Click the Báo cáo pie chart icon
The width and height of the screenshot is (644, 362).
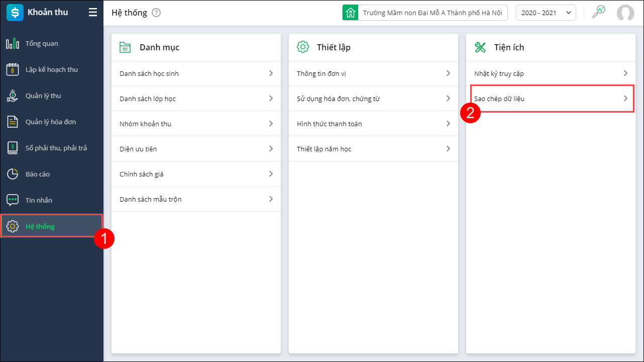13,174
